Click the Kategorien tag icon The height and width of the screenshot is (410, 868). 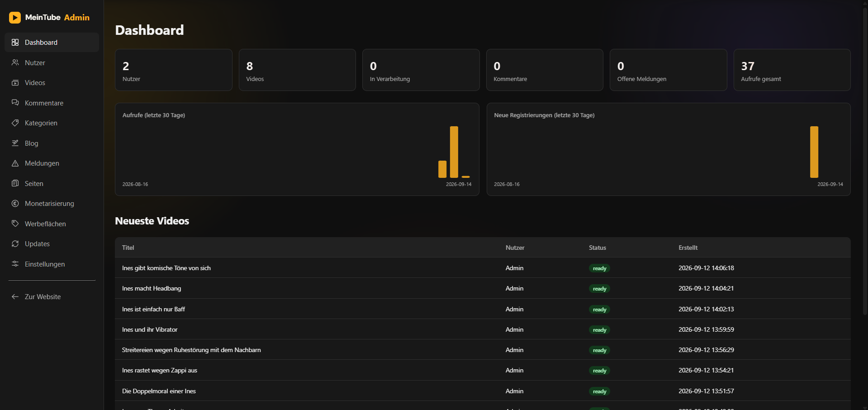pyautogui.click(x=15, y=123)
